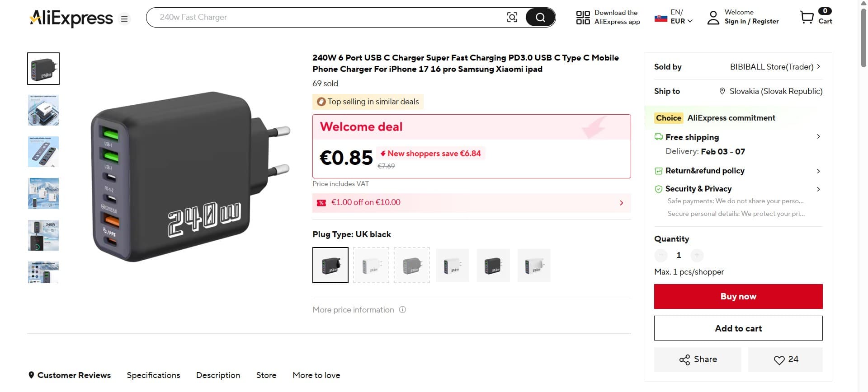This screenshot has width=868, height=392.
Task: Click the Sign in user icon
Action: click(713, 18)
